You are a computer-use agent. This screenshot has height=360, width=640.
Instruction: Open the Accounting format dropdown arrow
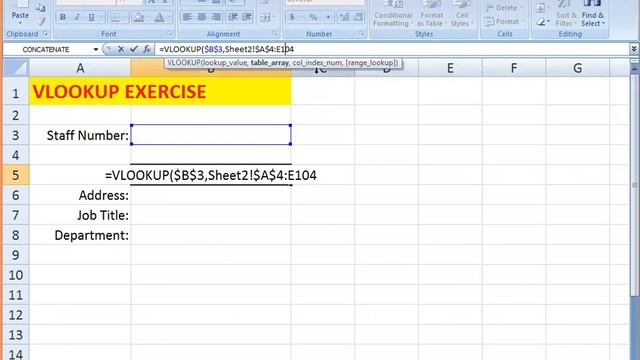301,17
